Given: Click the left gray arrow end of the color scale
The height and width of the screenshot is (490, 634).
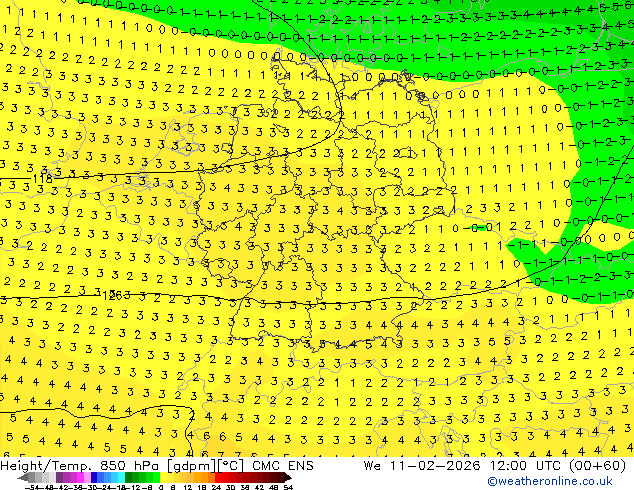Looking at the screenshot, I should [x=23, y=478].
